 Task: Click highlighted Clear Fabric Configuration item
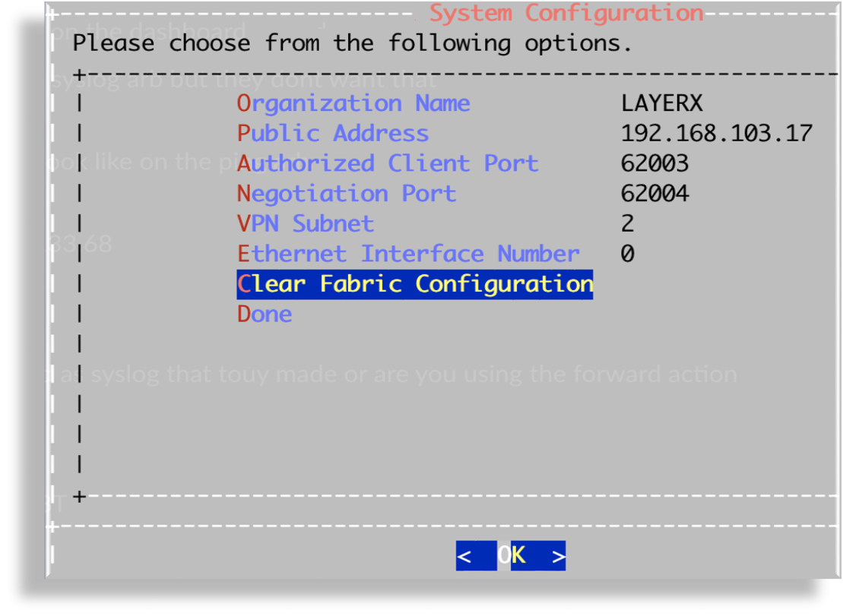click(x=415, y=284)
